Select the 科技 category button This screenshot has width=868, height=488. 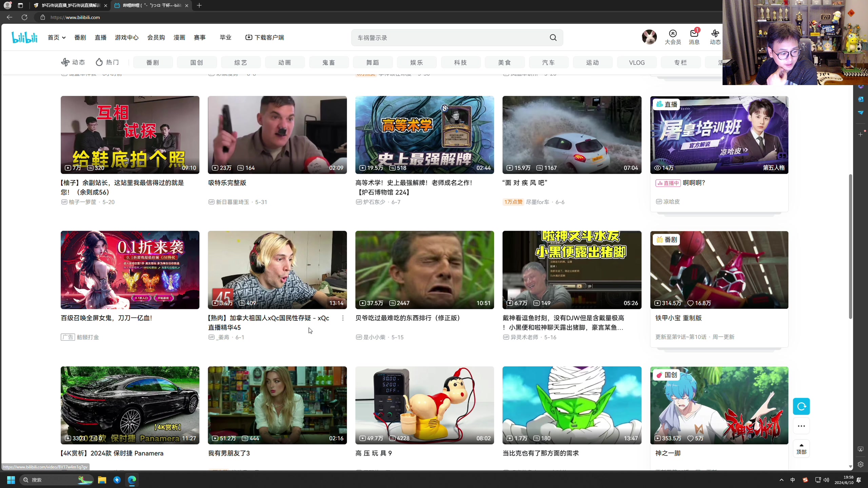point(460,62)
